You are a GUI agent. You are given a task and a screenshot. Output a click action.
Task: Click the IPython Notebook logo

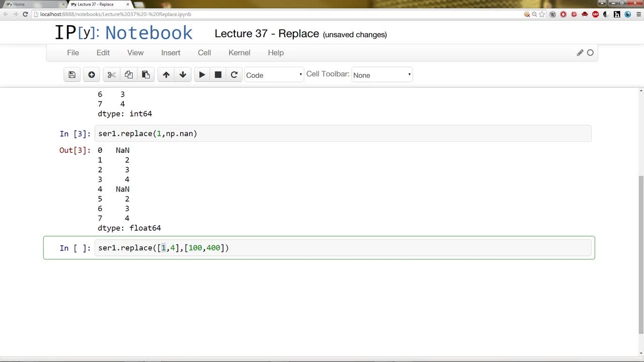point(124,33)
